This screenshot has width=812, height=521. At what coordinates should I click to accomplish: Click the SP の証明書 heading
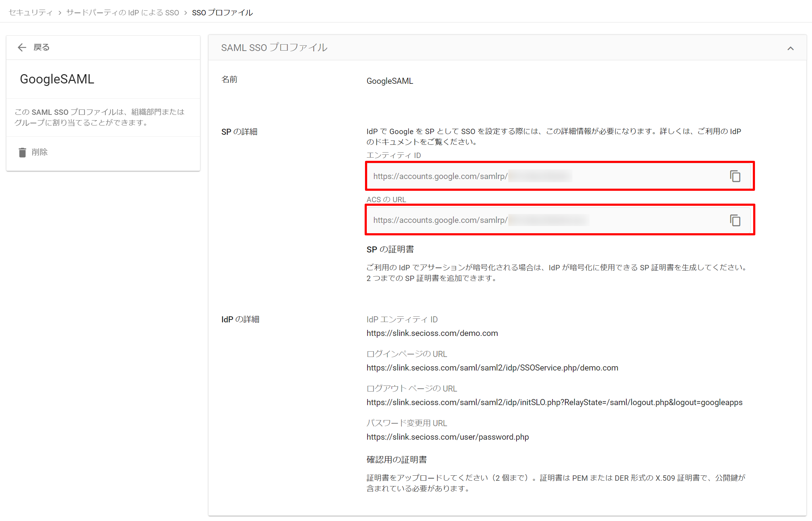(x=390, y=249)
